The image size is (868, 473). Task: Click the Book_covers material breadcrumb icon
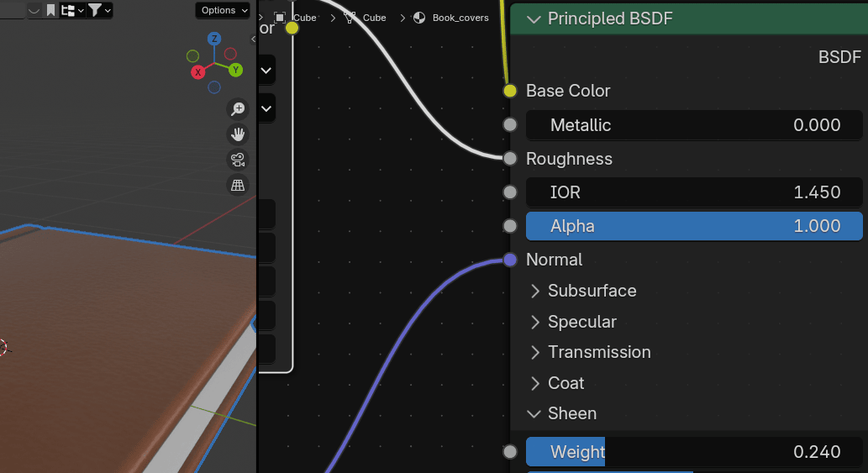coord(418,18)
